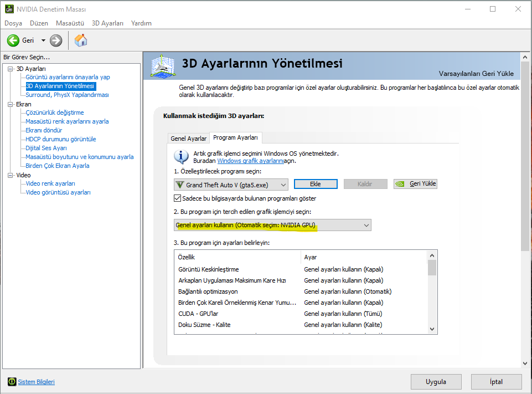Open the Home icon in toolbar
Image resolution: width=532 pixels, height=394 pixels.
pos(81,40)
